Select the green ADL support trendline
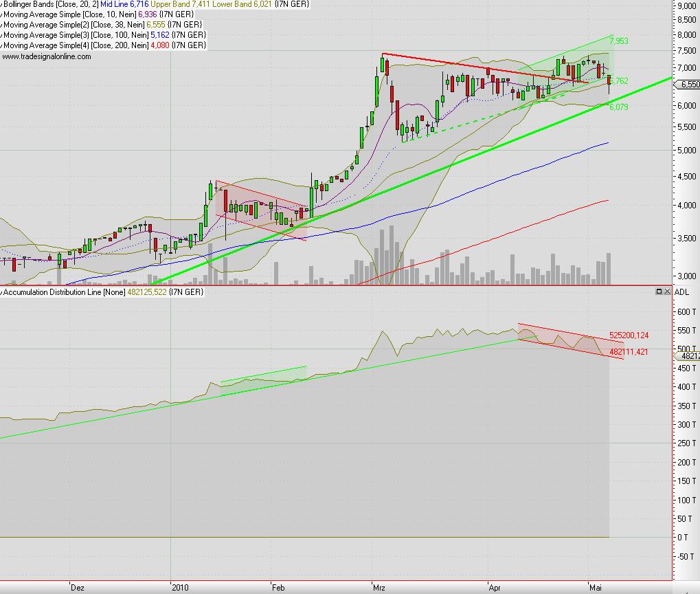This screenshot has width=700, height=594. pyautogui.click(x=268, y=387)
